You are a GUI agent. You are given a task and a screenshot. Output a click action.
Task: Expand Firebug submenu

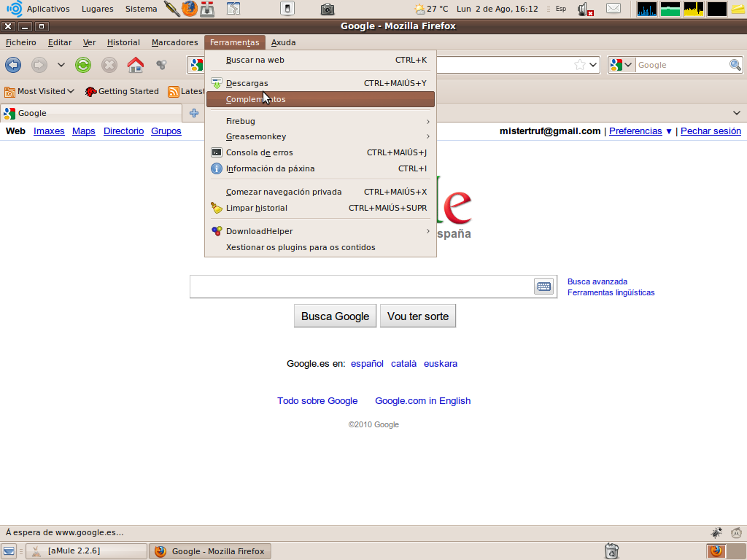321,121
